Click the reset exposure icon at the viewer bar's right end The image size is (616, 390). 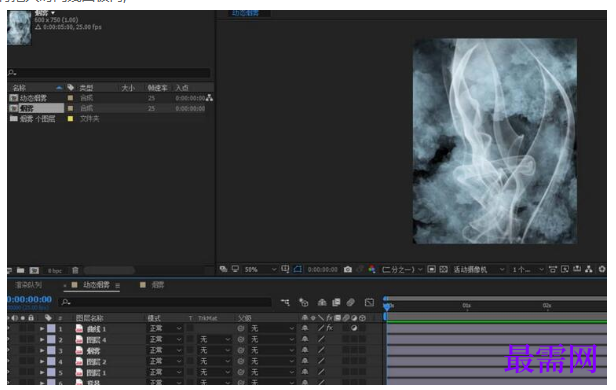point(601,269)
